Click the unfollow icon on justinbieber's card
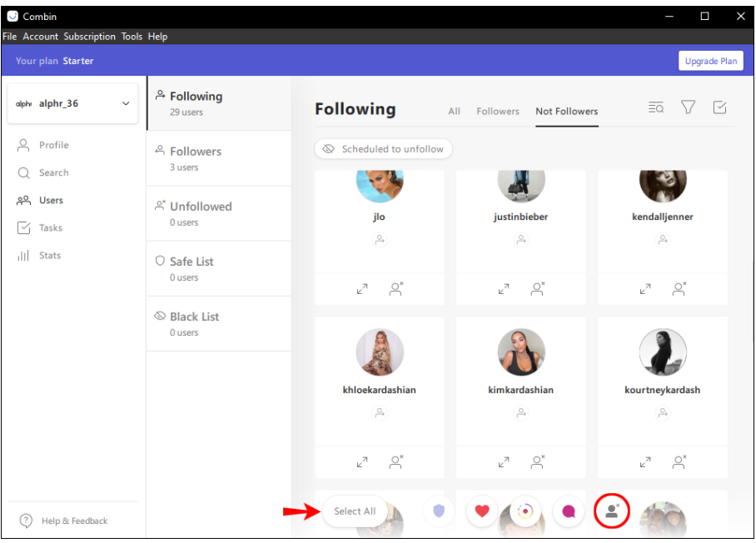This screenshot has width=756, height=543. coord(538,289)
